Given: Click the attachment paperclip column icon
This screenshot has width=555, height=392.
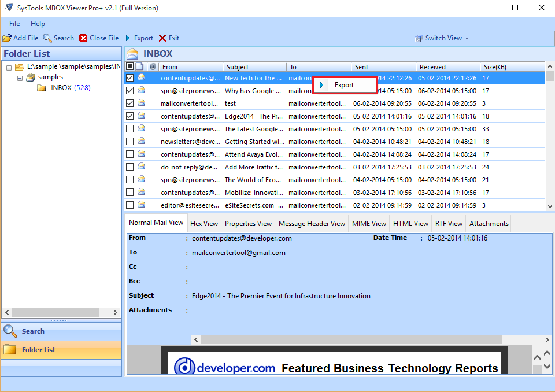Looking at the screenshot, I should pos(153,66).
